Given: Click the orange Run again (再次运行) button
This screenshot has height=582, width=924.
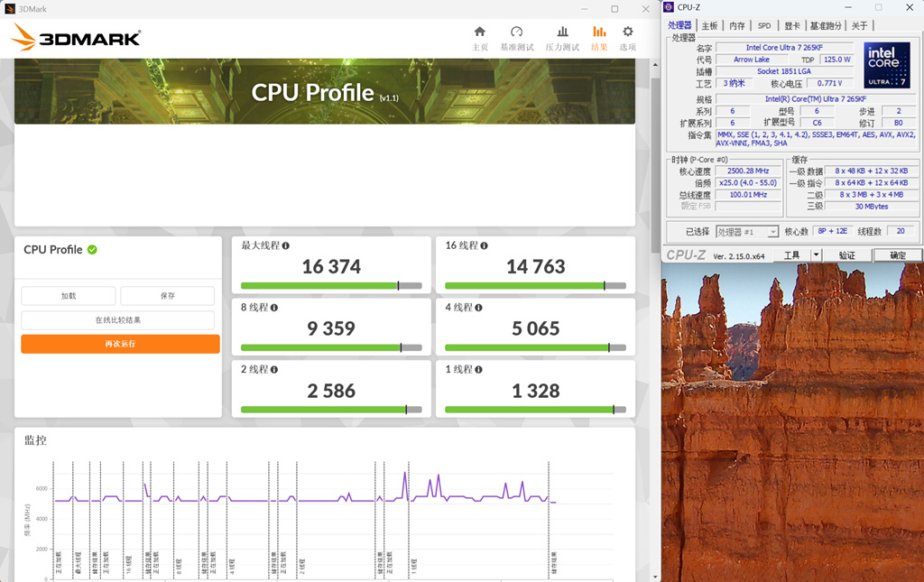Looking at the screenshot, I should click(120, 344).
